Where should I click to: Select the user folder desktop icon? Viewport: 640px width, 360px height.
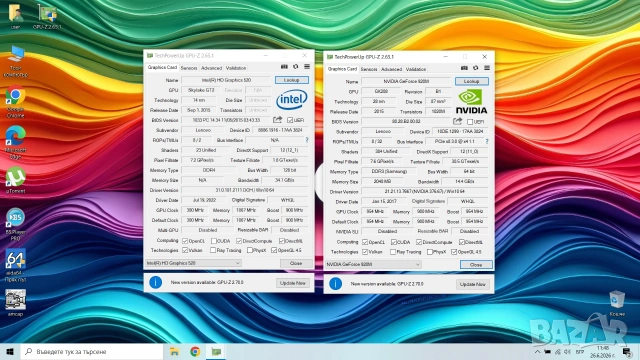tap(15, 16)
